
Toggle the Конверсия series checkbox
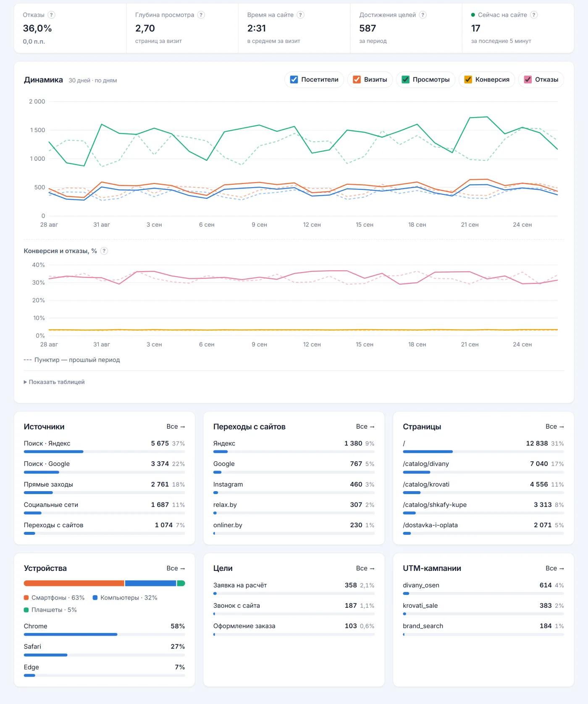click(x=468, y=80)
